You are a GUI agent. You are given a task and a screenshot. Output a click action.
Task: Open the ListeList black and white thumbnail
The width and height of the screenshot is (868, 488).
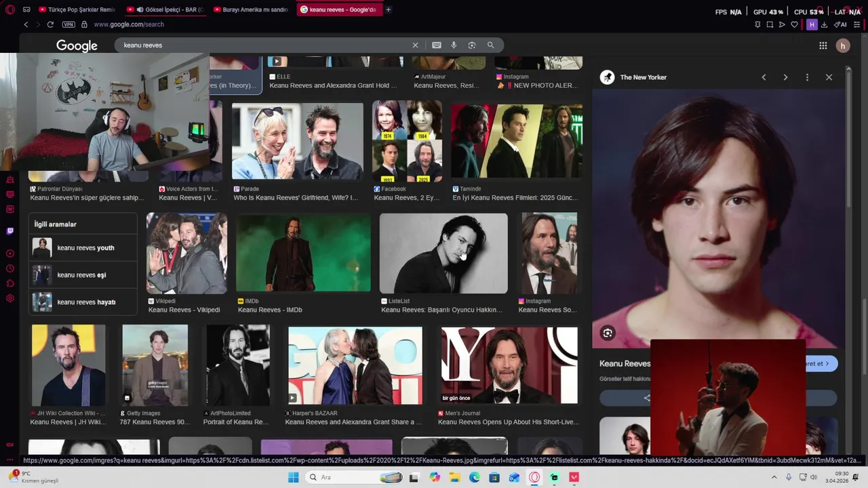point(443,253)
